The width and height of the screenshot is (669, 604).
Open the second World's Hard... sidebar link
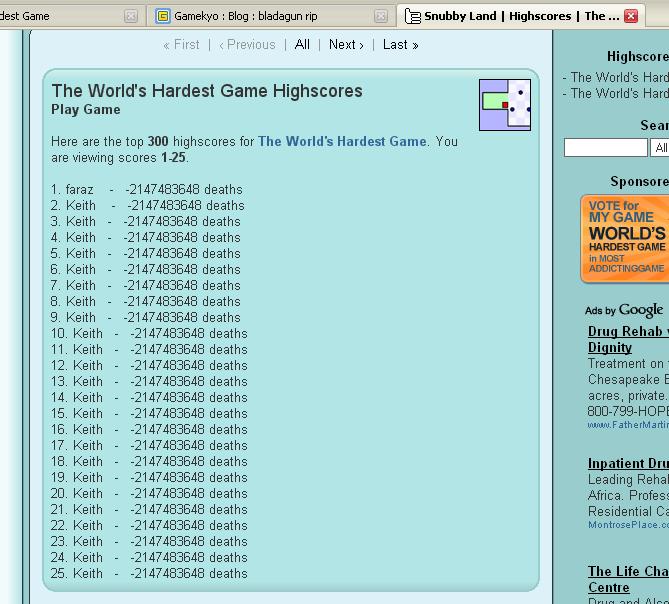620,93
